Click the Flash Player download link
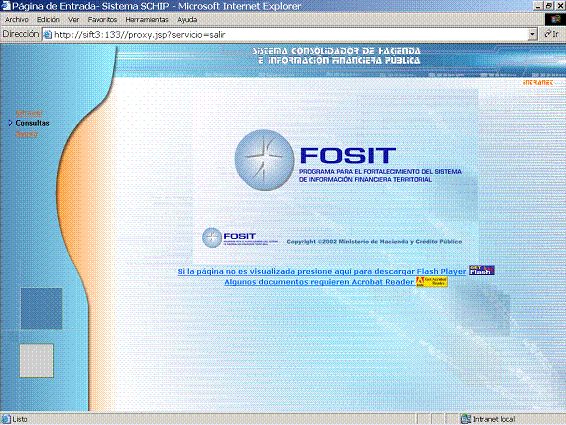 [322, 271]
